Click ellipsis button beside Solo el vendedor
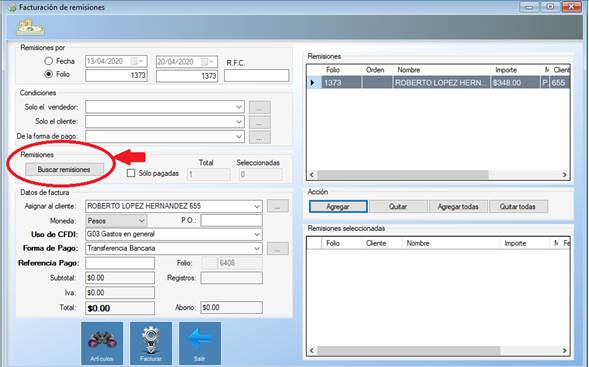The image size is (589, 367). pos(260,107)
